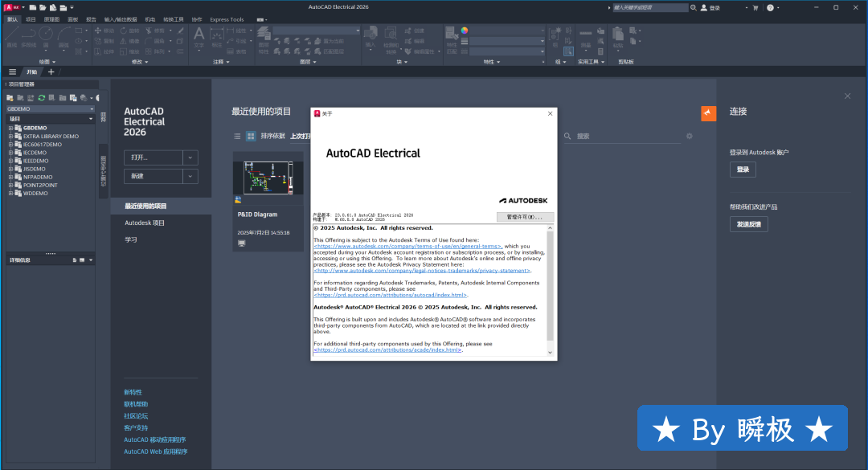The width and height of the screenshot is (868, 470).
Task: Click the hamburger menu left of 开始 tab
Action: [x=12, y=72]
